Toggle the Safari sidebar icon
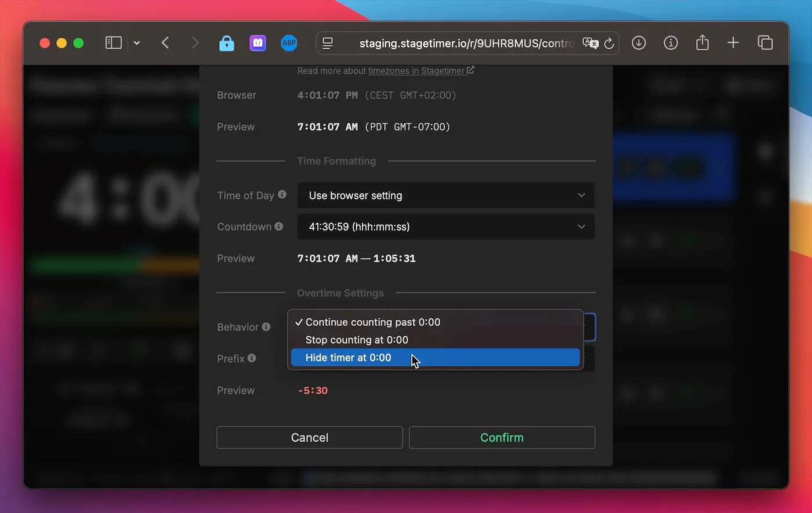The image size is (812, 513). [113, 42]
